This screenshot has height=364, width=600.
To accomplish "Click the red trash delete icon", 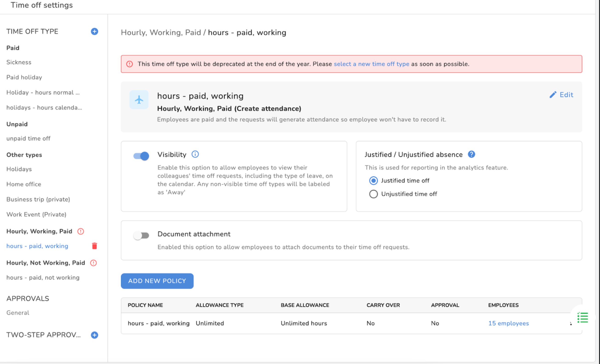I will click(95, 246).
